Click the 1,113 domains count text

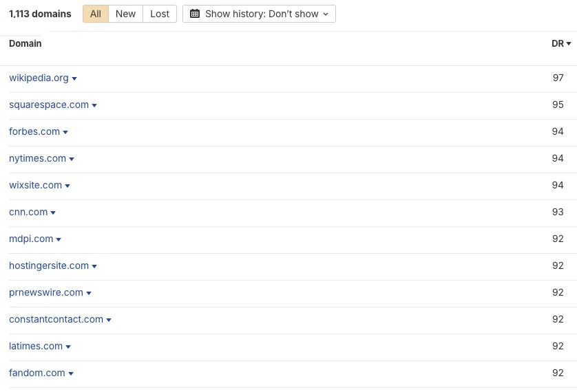pyautogui.click(x=40, y=14)
